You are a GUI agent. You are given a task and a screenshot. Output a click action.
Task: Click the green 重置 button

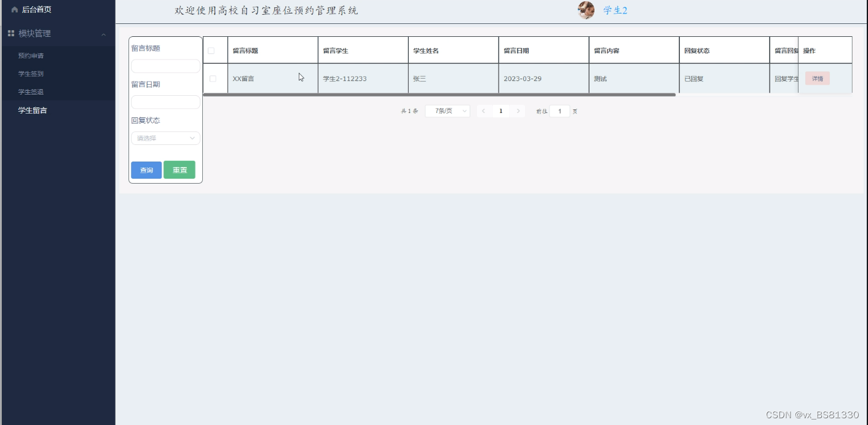(x=180, y=170)
